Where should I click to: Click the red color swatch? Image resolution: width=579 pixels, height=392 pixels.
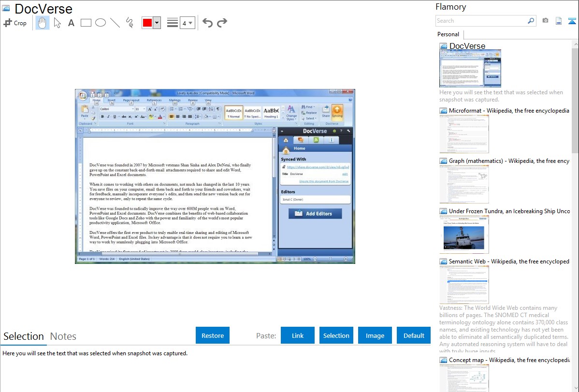(147, 23)
